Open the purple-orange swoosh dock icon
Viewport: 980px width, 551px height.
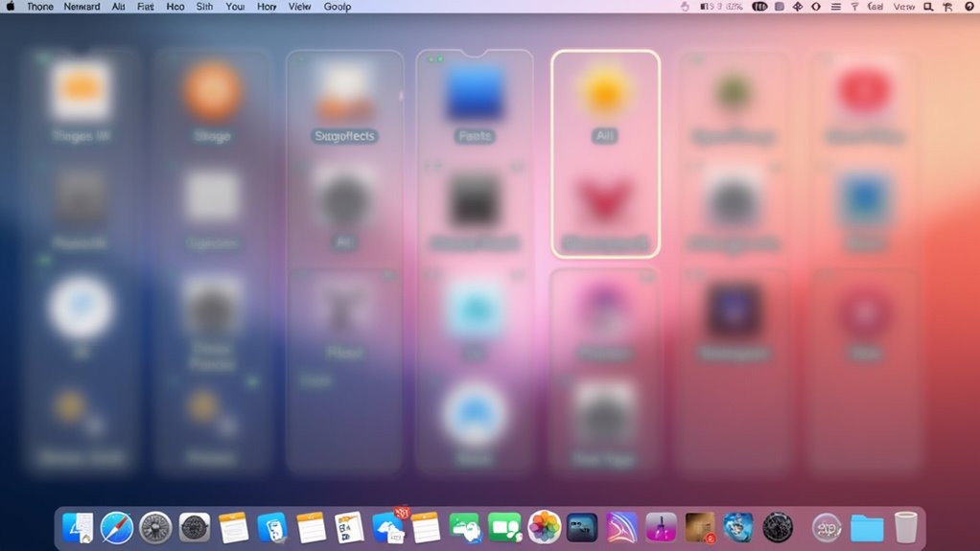coord(621,528)
